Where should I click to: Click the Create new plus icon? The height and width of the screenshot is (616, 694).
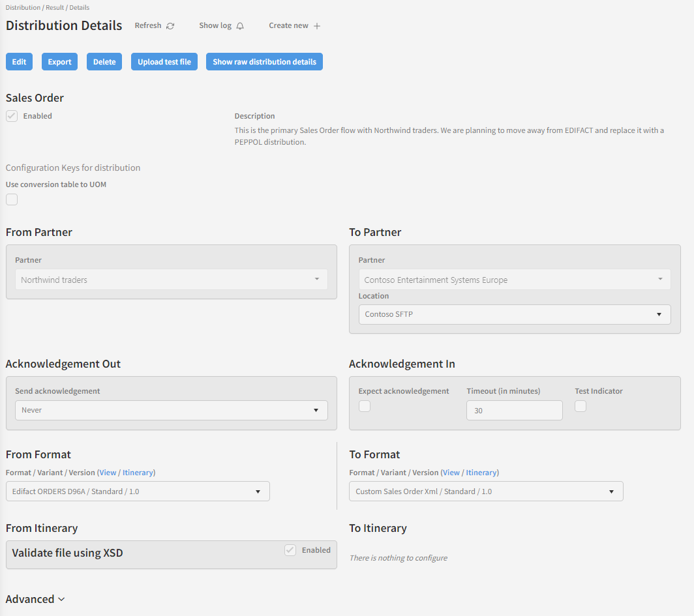[317, 26]
